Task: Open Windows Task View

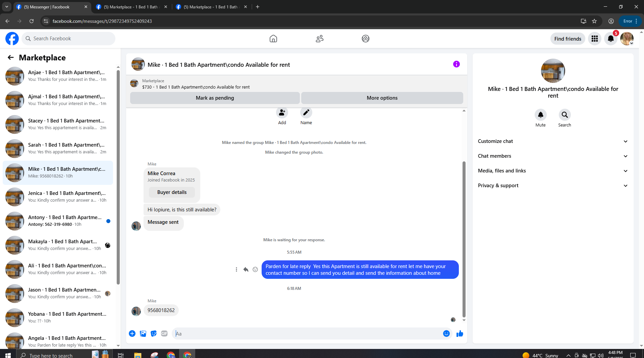Action: 121,355
